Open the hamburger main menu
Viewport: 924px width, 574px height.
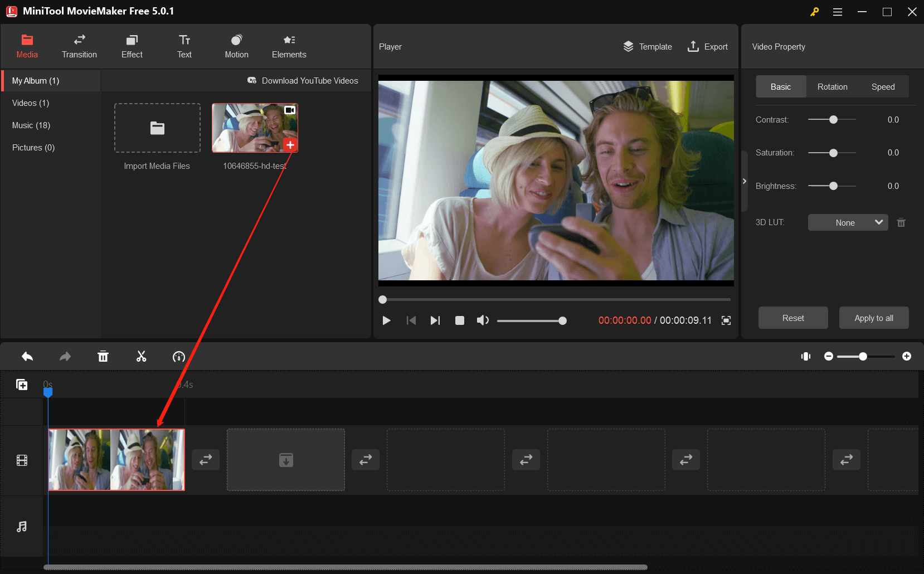(x=838, y=12)
